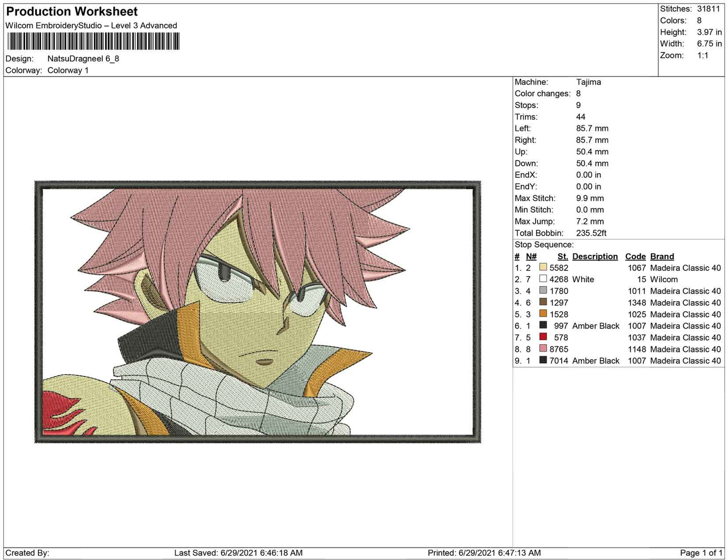Click the 'Left:' label

pos(523,128)
